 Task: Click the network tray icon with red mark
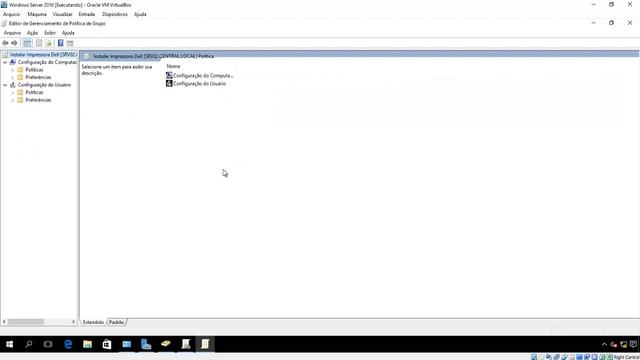613,344
